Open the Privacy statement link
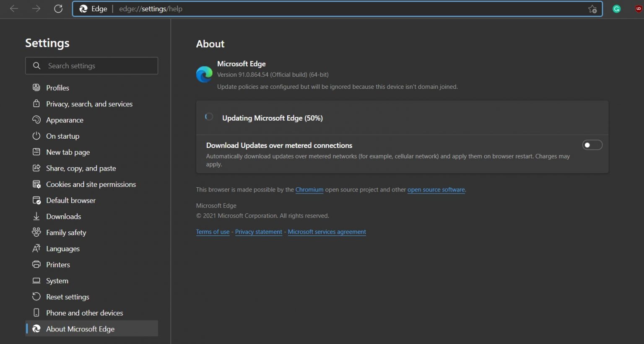Screen dimensions: 644x344 258,232
